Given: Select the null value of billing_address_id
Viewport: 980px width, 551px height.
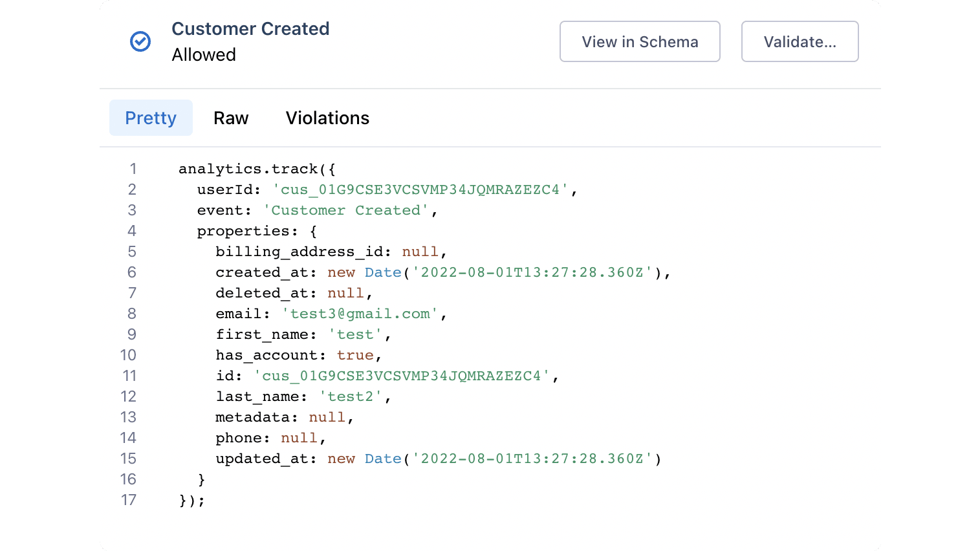Looking at the screenshot, I should coord(420,252).
